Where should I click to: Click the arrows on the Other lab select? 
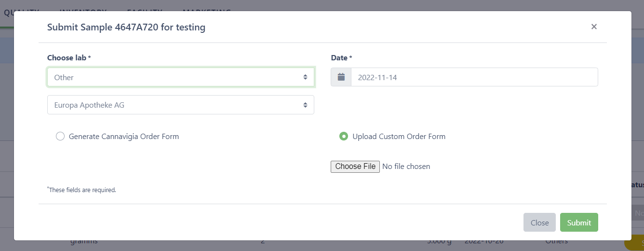pyautogui.click(x=305, y=77)
